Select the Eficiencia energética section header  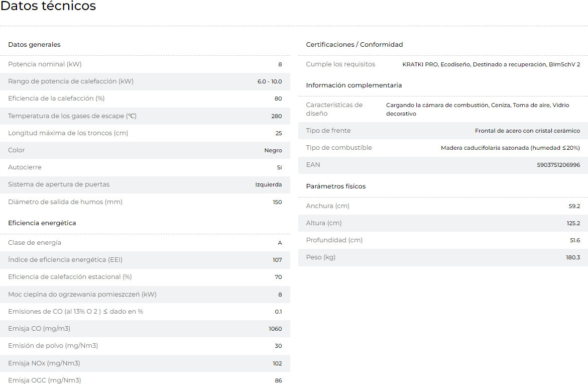pos(42,223)
